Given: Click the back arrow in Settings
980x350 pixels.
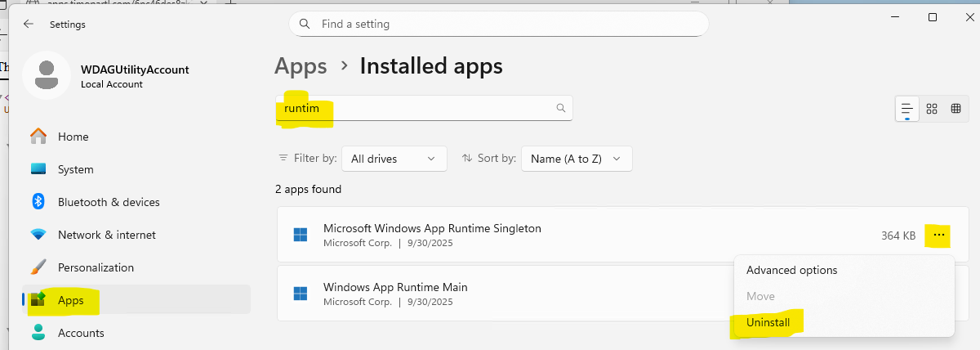Looking at the screenshot, I should (29, 24).
